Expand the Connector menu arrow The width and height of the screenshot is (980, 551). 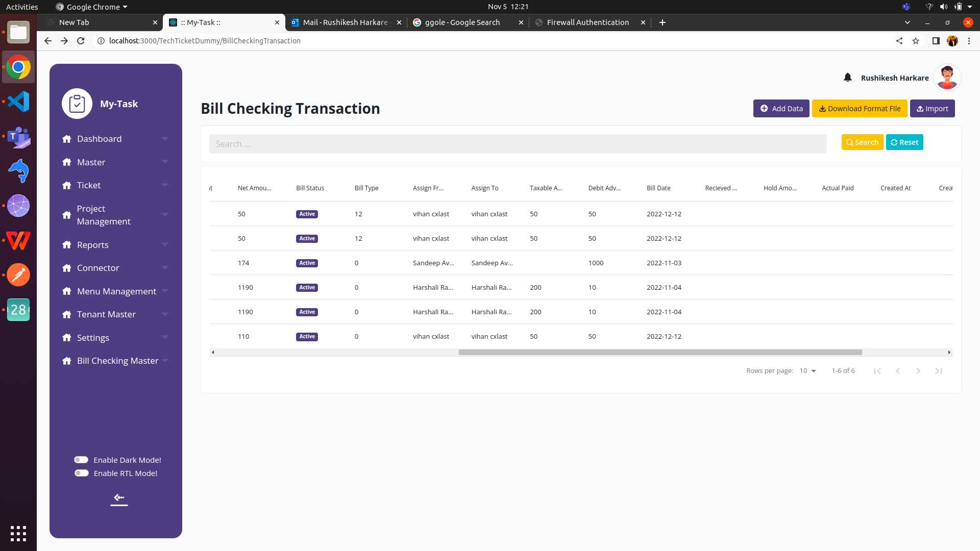pyautogui.click(x=165, y=268)
